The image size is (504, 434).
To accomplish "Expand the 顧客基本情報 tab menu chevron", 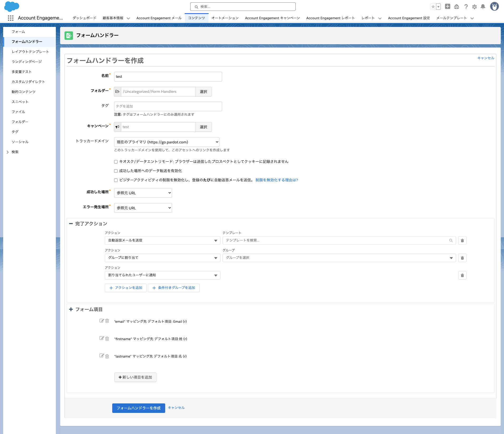I will click(x=128, y=18).
